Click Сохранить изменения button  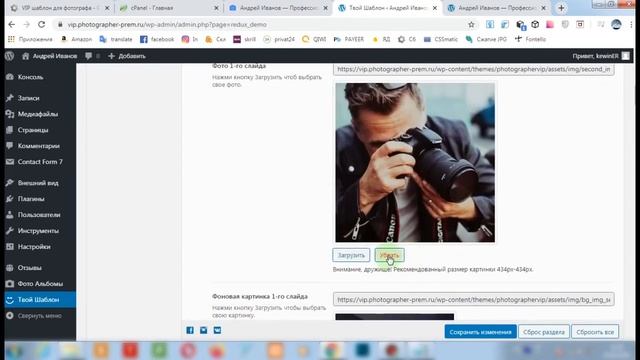click(480, 332)
